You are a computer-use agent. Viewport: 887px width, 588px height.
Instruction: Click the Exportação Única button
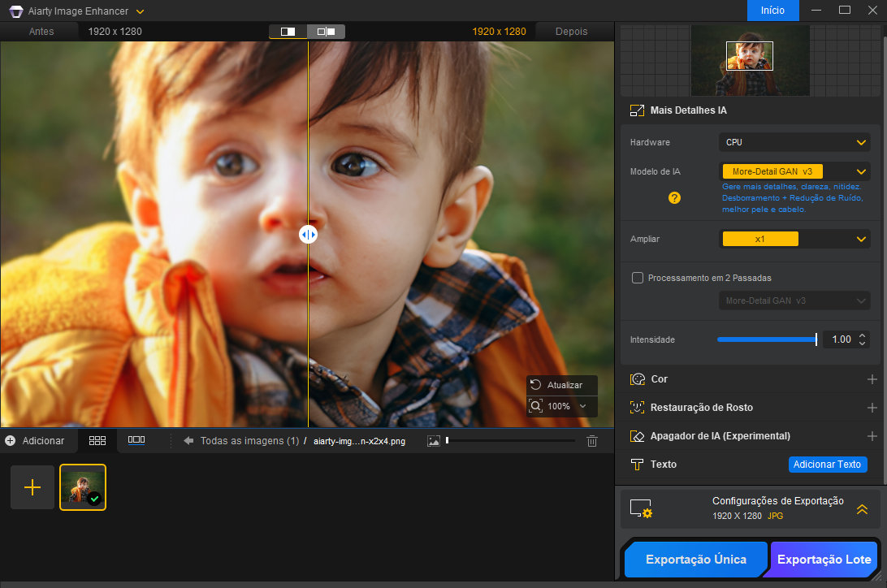696,560
